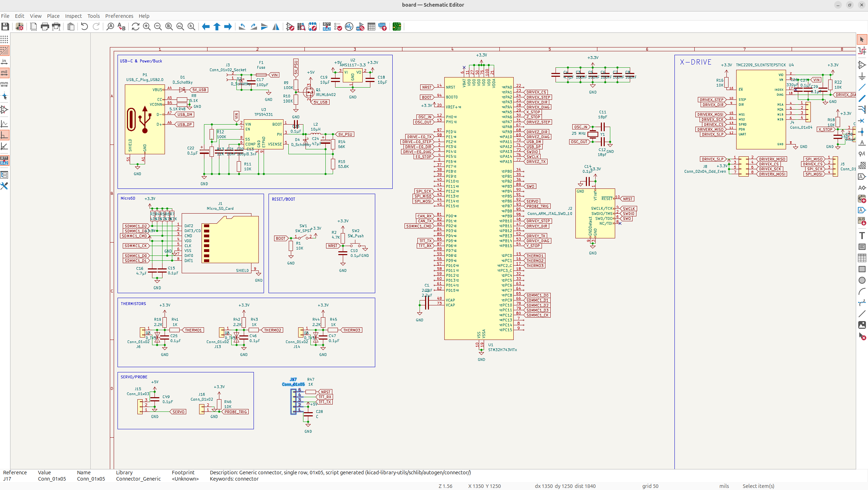Choose the No-connect flag tool

(862, 121)
